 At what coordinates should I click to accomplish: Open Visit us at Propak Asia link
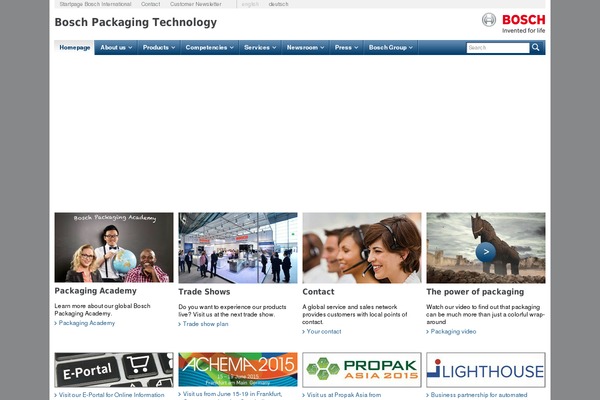(x=342, y=395)
